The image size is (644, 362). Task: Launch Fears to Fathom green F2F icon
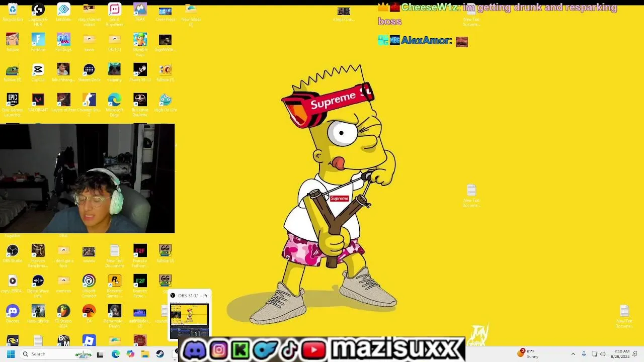coord(140,286)
